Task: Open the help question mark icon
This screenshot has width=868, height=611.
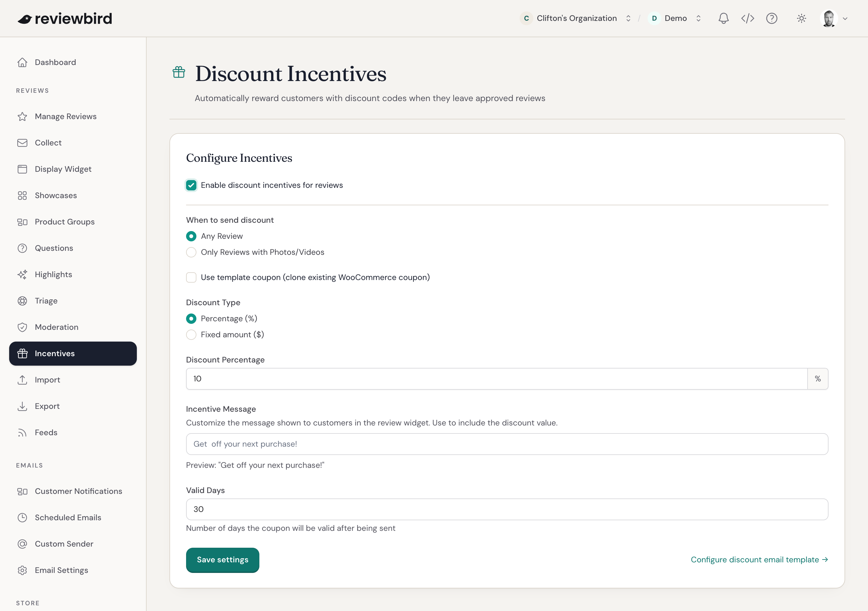Action: 772,18
